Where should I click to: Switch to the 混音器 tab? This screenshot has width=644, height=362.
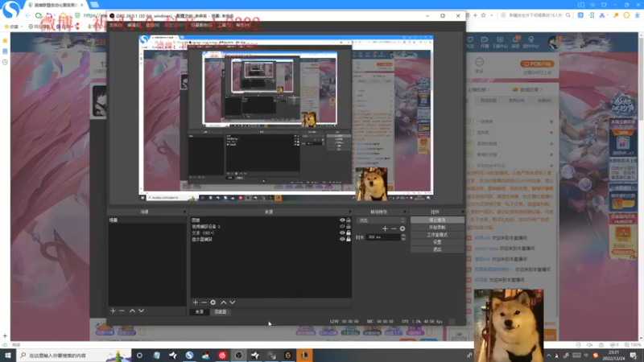[x=221, y=312]
